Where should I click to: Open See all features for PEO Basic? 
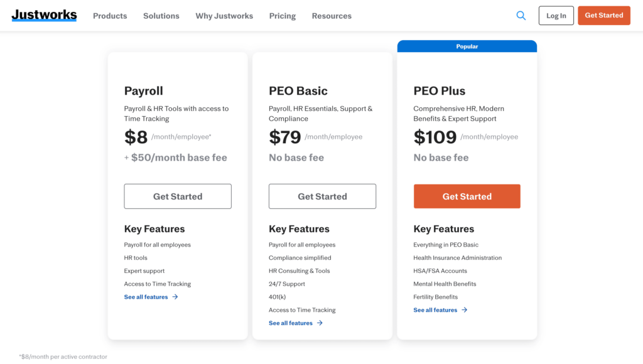[291, 323]
